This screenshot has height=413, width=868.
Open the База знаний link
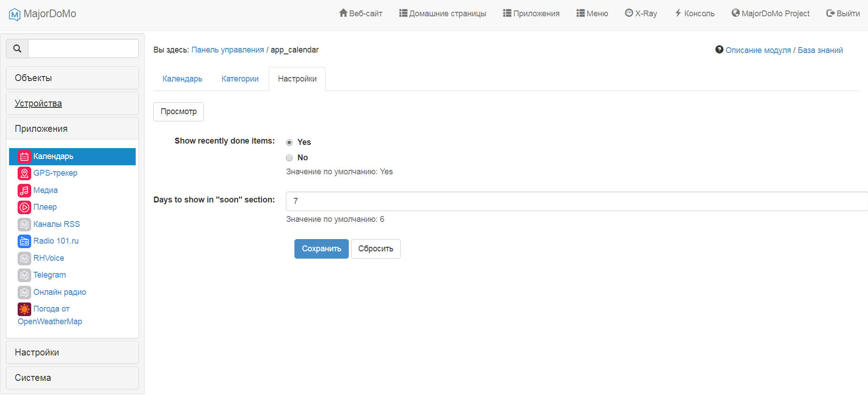(x=820, y=50)
